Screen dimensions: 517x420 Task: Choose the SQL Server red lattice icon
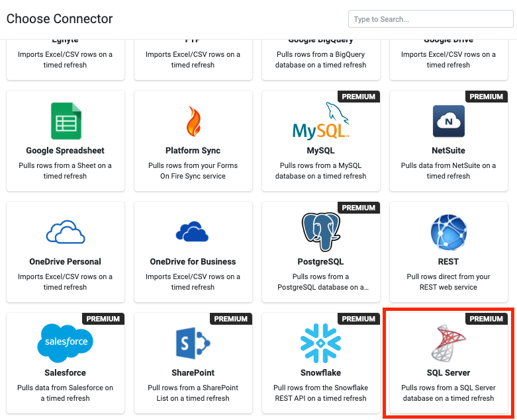click(448, 343)
